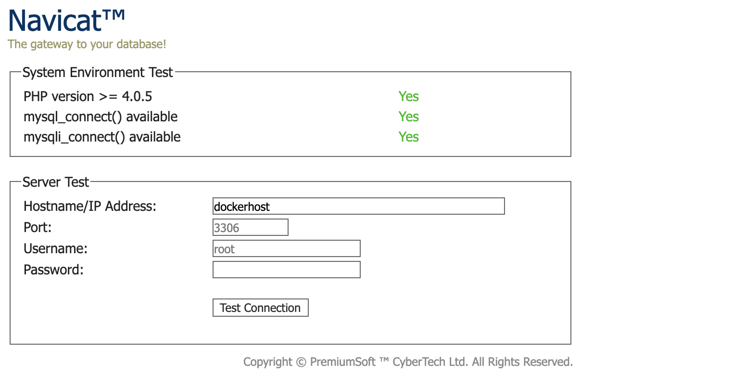Click the Yes result for mysqli_connect()
The height and width of the screenshot is (388, 732).
click(x=408, y=137)
